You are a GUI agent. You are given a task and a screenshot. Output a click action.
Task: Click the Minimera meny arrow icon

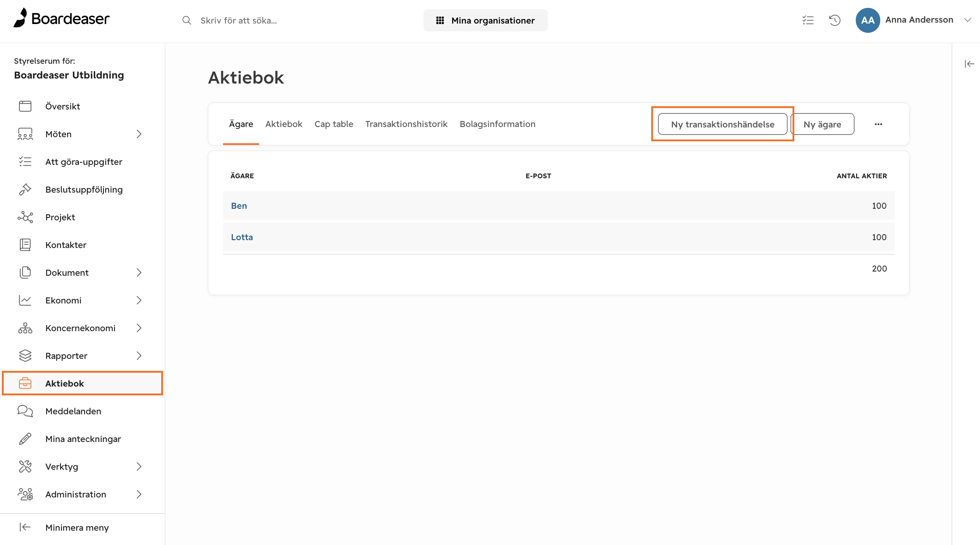(x=25, y=527)
